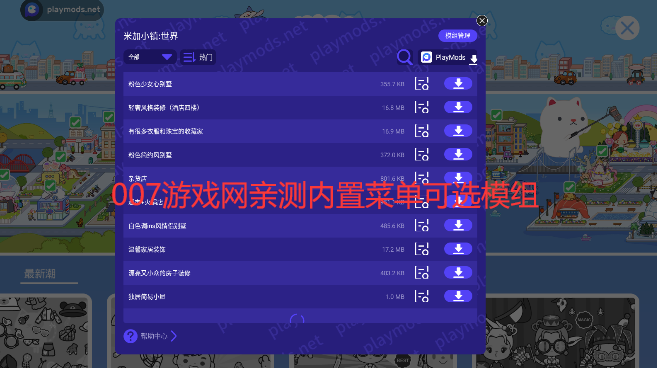Click the 16.8 MB file size
The width and height of the screenshot is (657, 368).
click(x=393, y=108)
